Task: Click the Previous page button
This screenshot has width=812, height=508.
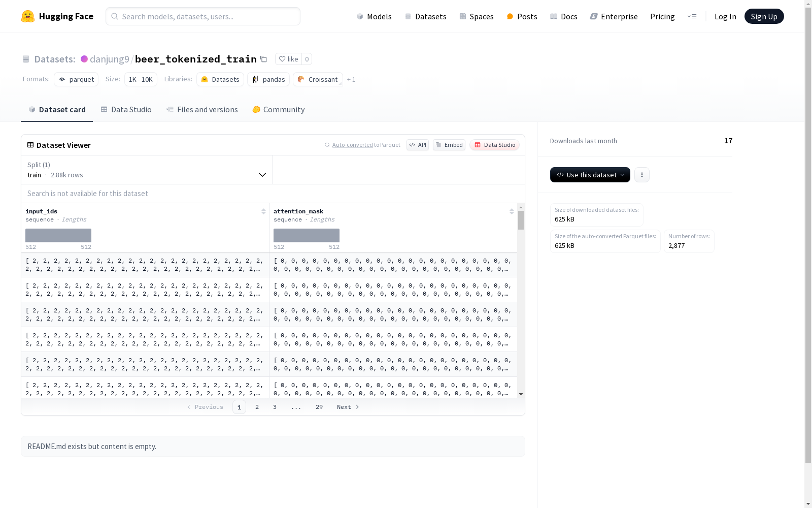Action: (205, 407)
